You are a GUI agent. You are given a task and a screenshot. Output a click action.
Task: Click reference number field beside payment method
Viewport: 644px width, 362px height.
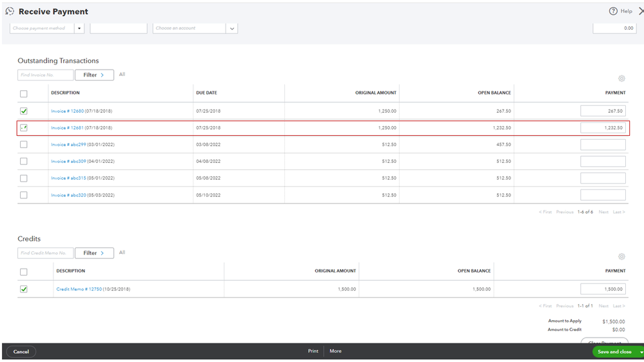pyautogui.click(x=119, y=28)
